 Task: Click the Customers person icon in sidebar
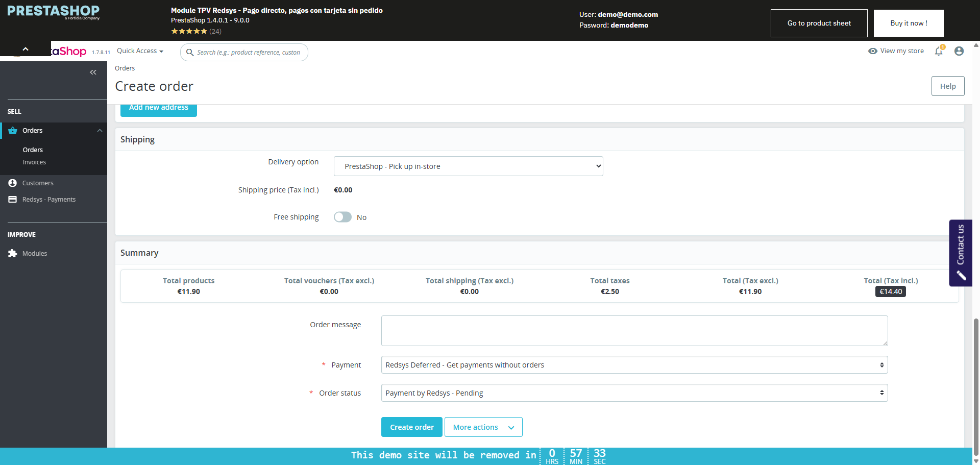(13, 183)
